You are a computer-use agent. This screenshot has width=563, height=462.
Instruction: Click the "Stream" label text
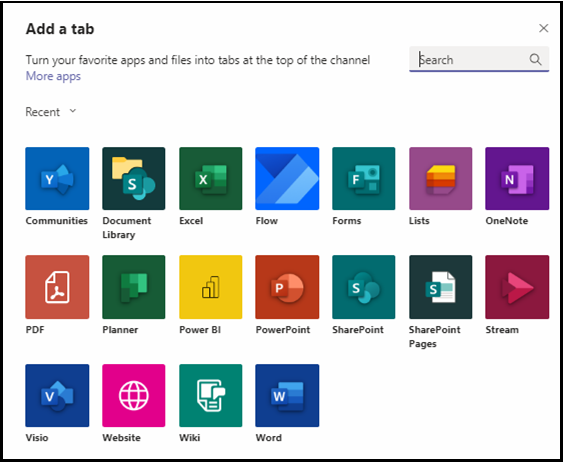click(x=502, y=330)
